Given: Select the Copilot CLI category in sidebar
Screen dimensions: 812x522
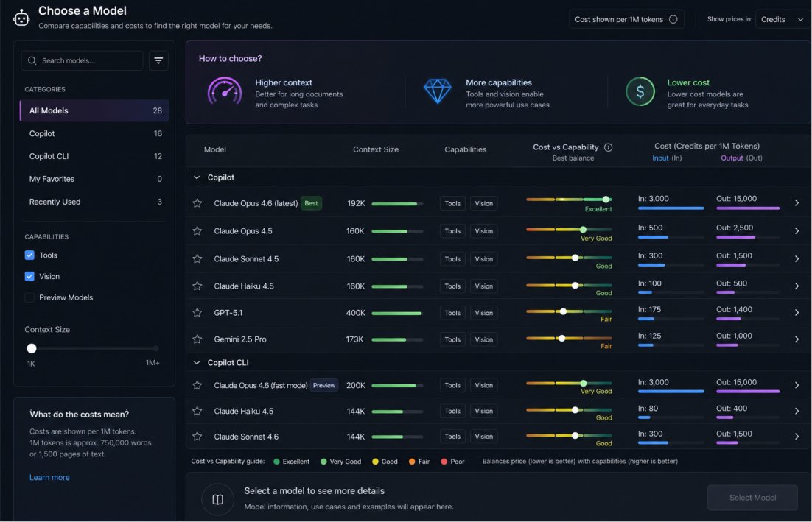Looking at the screenshot, I should tap(94, 156).
